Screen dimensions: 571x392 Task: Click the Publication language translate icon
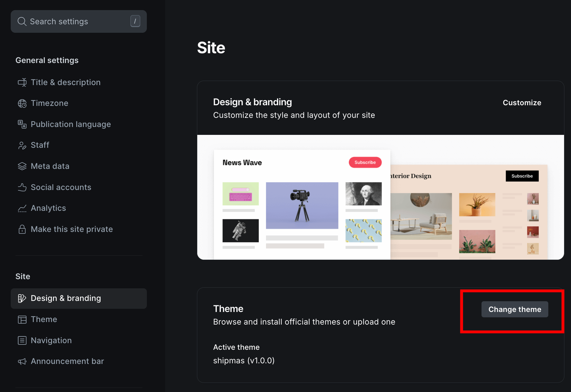click(x=22, y=124)
